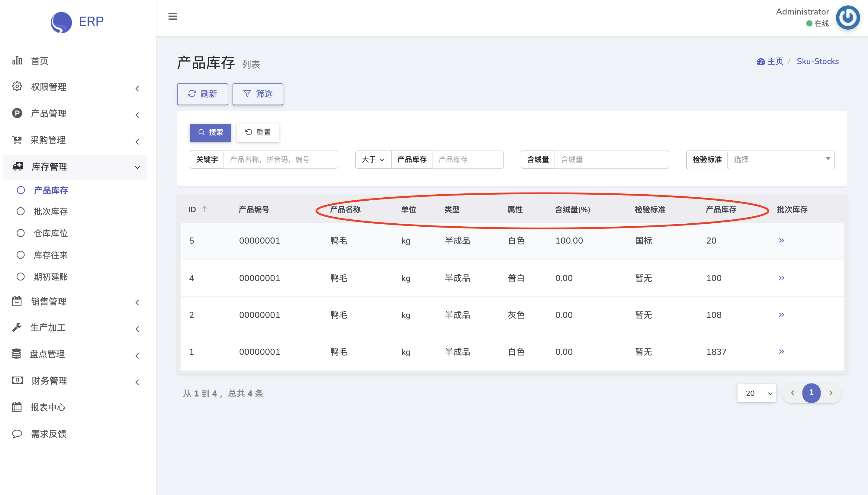Click the hamburger menu toggle icon
The image size is (868, 495).
click(172, 16)
